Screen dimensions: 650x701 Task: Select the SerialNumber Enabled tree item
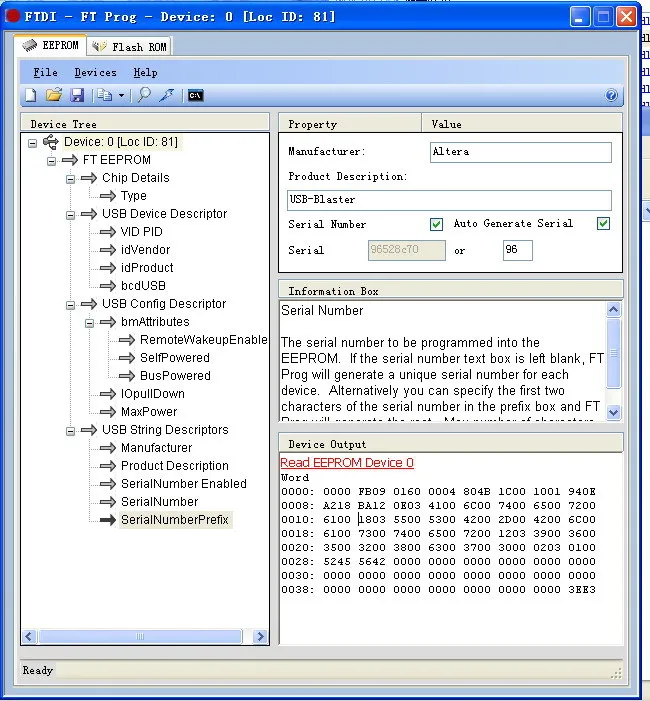coord(183,483)
